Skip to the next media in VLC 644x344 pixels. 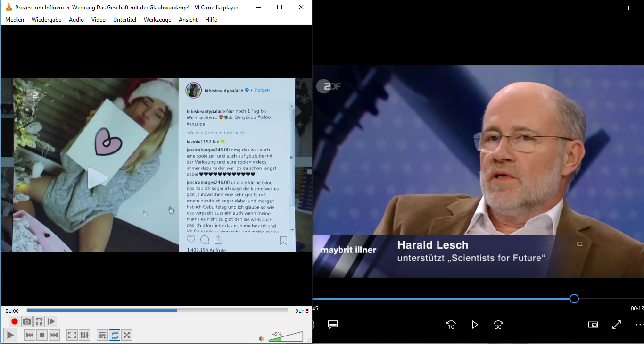coord(54,335)
